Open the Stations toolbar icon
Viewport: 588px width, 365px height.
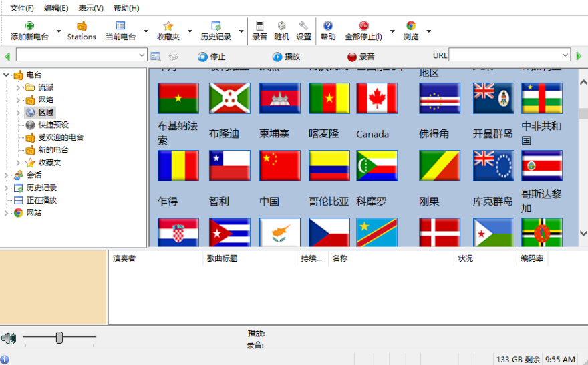[82, 26]
